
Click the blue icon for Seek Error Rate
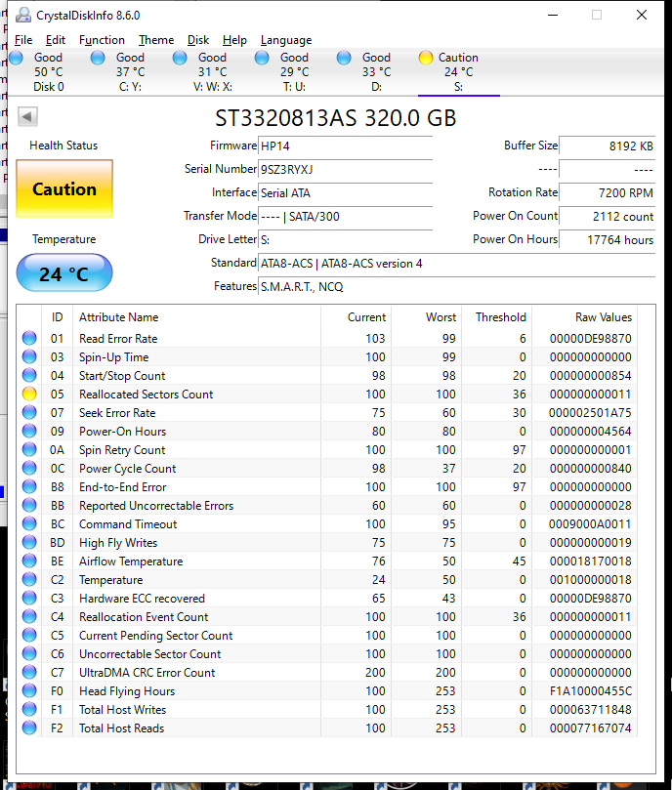point(29,413)
